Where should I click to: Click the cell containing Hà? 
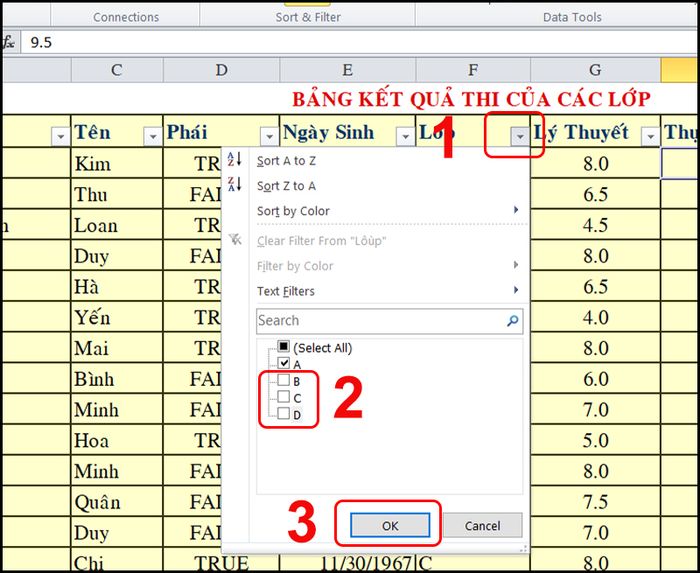click(x=117, y=286)
